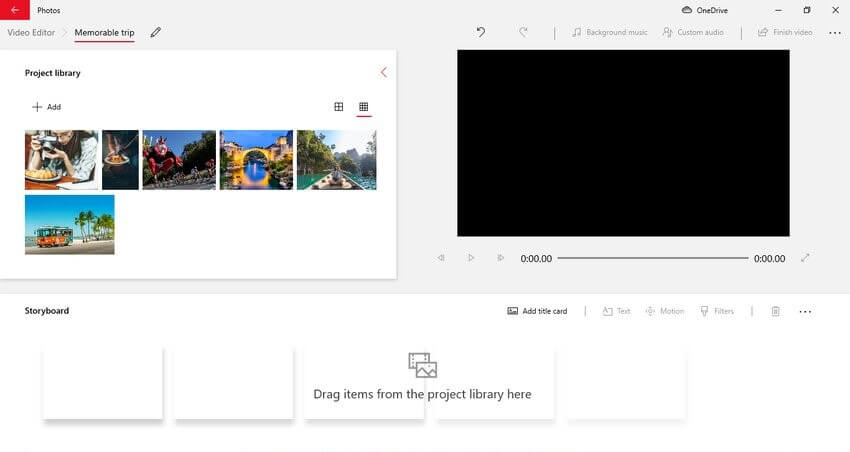Go to Video Editor breadcrumb
Viewport: 850px width, 452px height.
pyautogui.click(x=31, y=33)
